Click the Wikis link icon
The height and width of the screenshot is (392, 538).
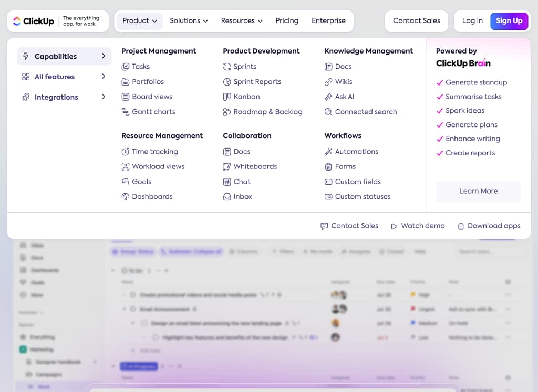click(328, 82)
